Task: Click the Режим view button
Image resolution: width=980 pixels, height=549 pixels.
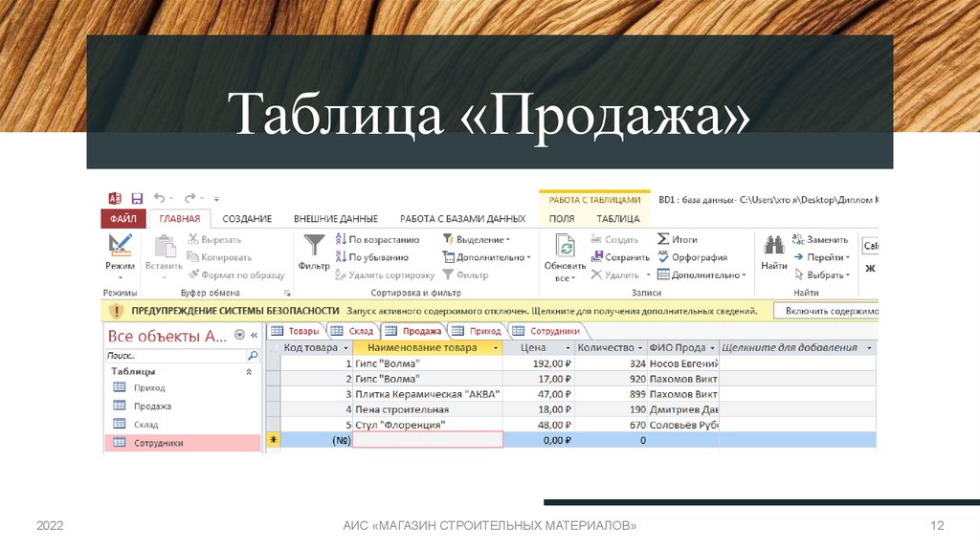Action: 120,256
